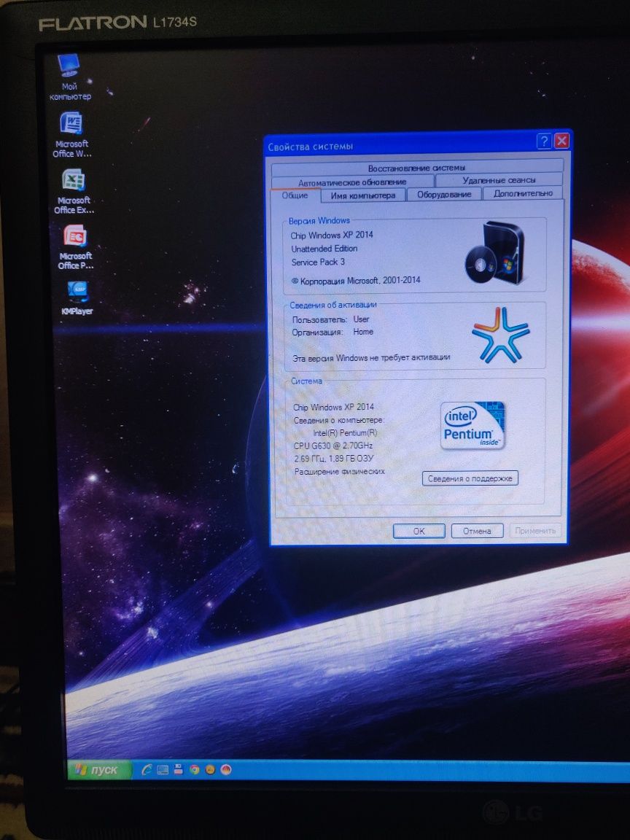Click the Internet Explorer quick launch icon
Viewport: 630px width, 840px height.
[147, 770]
